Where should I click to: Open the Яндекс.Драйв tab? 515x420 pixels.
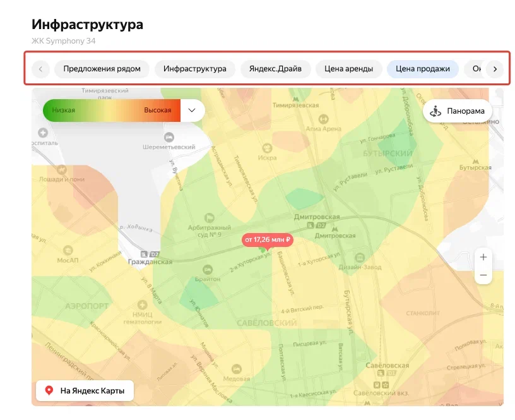click(275, 69)
